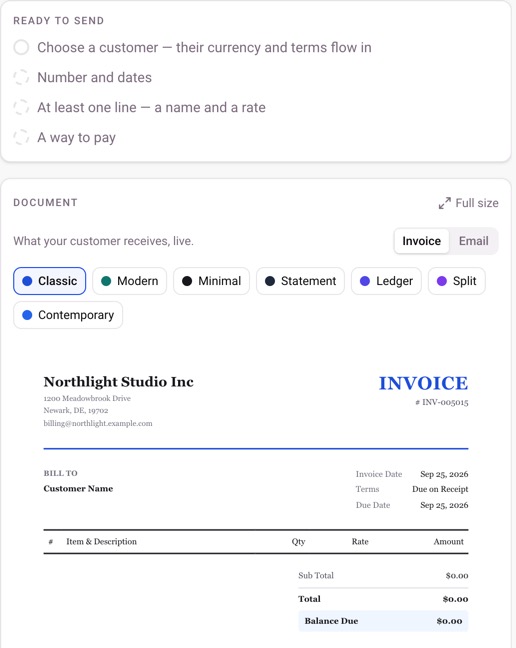Image resolution: width=516 pixels, height=648 pixels.
Task: Click the 'Due Date' label
Action: tap(373, 505)
